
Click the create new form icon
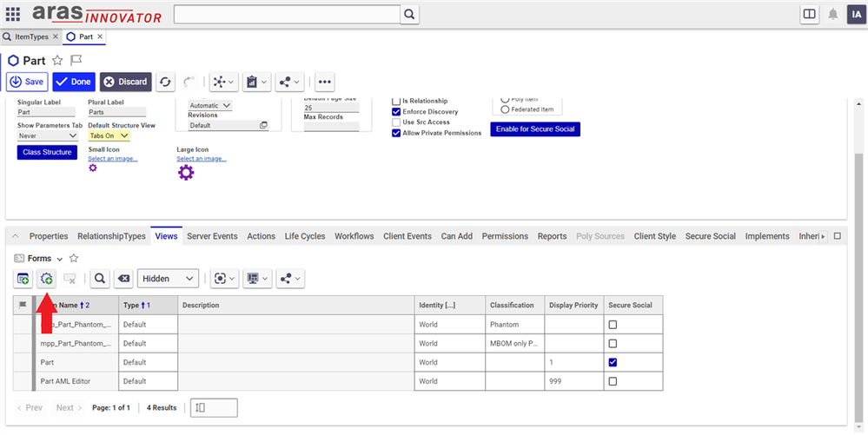[x=23, y=279]
